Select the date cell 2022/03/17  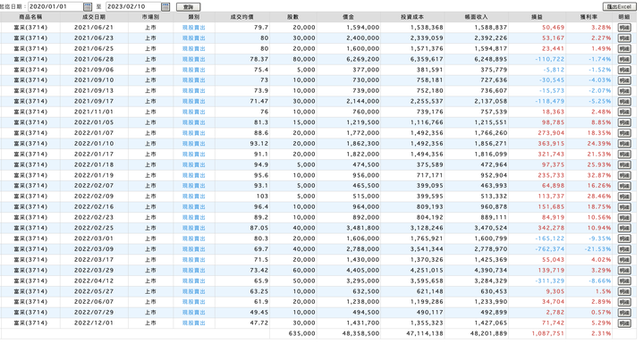click(x=94, y=260)
